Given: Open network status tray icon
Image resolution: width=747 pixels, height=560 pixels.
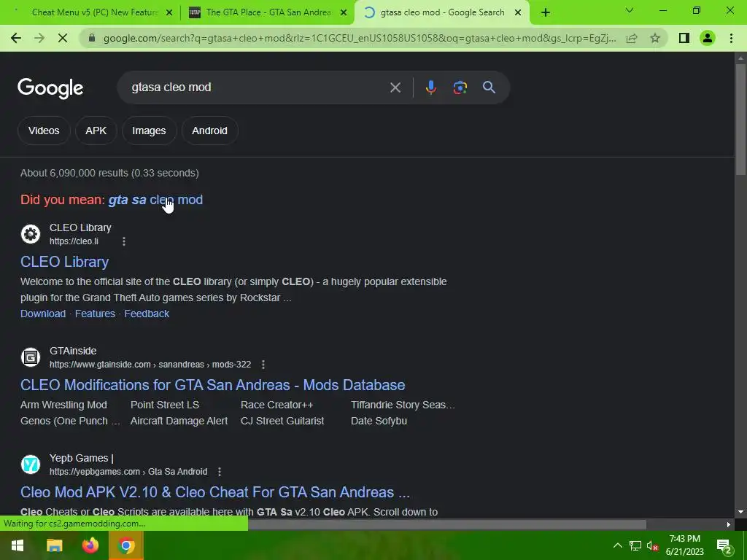Looking at the screenshot, I should (x=635, y=545).
